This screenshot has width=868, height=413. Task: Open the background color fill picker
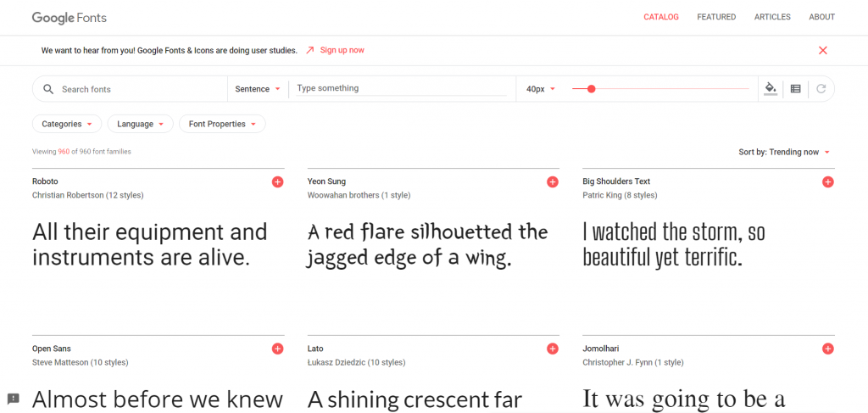770,88
